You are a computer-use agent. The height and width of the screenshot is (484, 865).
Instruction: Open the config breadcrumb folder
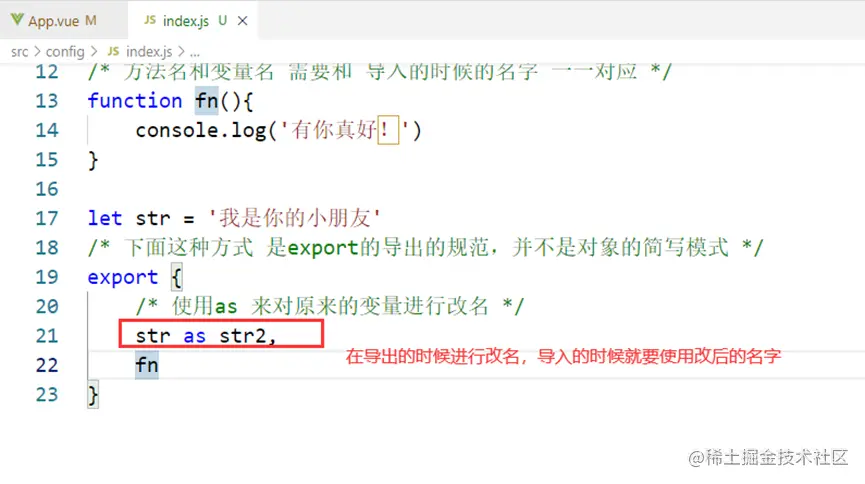pos(65,52)
